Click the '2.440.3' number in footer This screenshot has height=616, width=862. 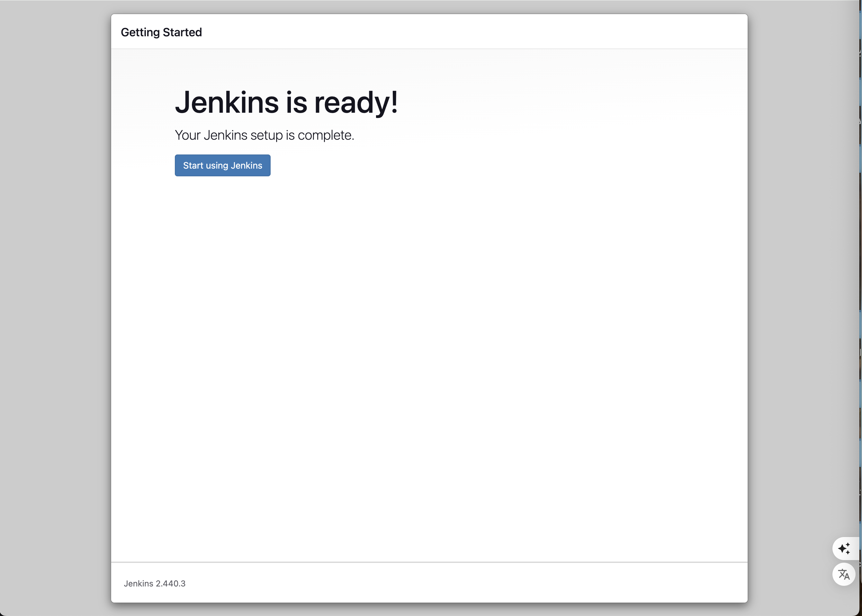click(170, 583)
